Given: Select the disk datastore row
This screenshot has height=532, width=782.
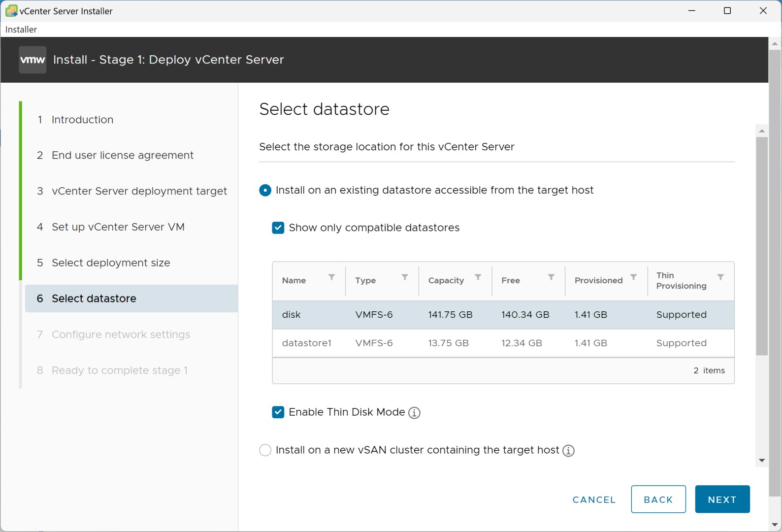Looking at the screenshot, I should coord(503,315).
